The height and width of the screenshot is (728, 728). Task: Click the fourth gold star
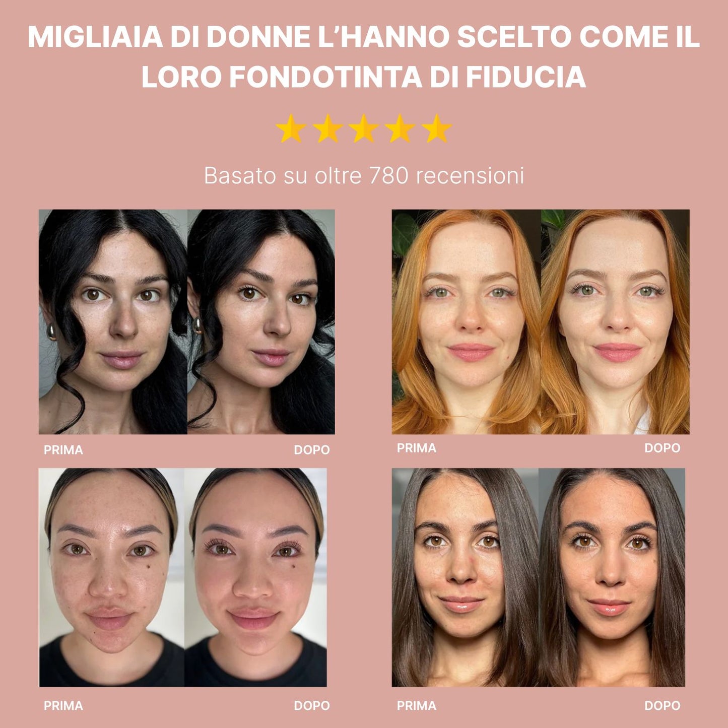(400, 128)
